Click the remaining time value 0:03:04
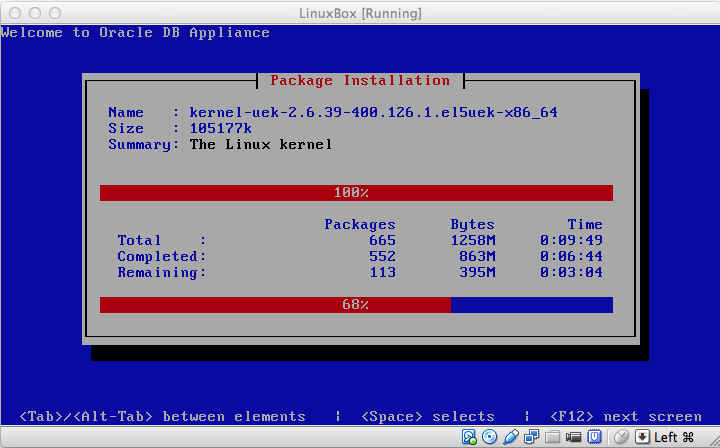720x448 pixels. [571, 272]
